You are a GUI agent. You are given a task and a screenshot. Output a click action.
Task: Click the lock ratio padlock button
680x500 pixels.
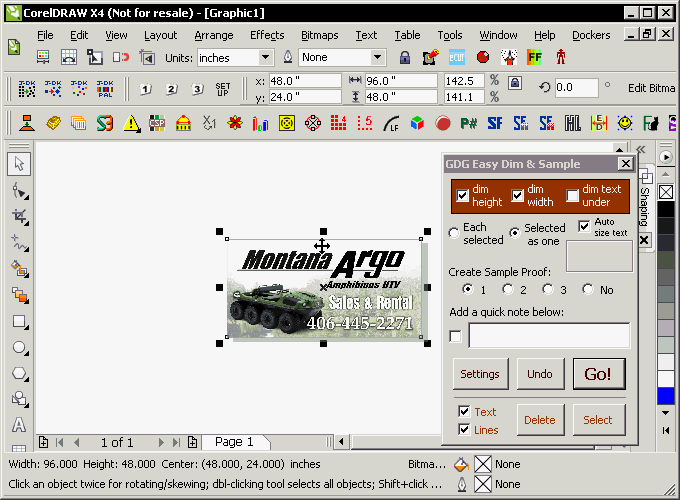pyautogui.click(x=515, y=82)
